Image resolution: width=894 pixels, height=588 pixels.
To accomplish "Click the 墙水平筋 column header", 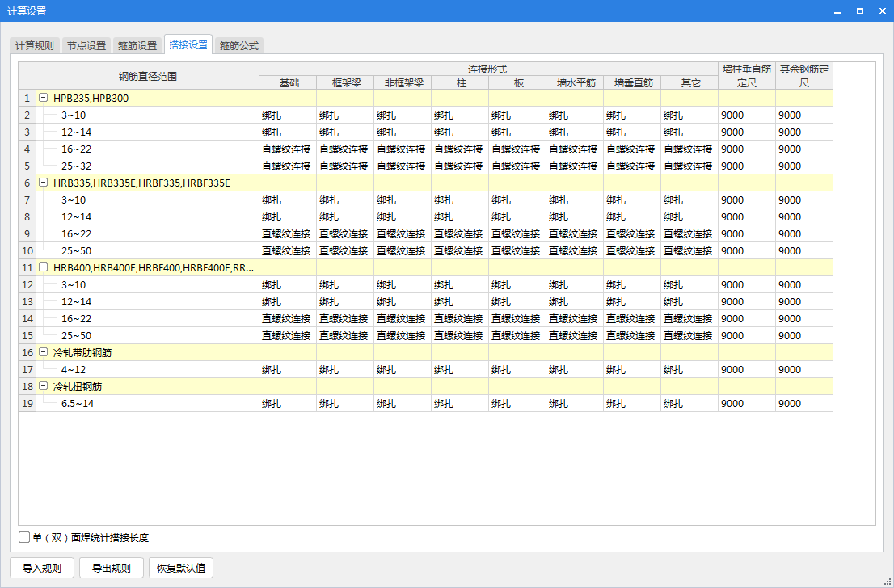I will coord(575,82).
